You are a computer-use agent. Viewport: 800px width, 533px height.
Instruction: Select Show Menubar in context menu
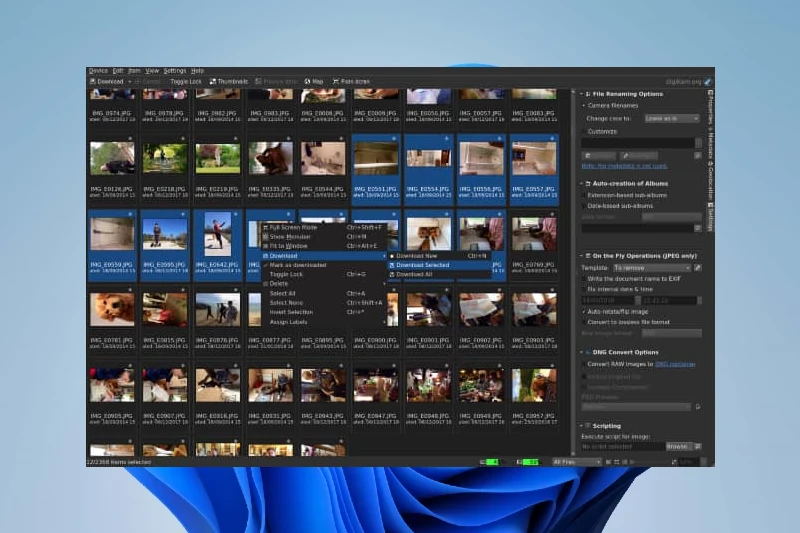point(323,237)
